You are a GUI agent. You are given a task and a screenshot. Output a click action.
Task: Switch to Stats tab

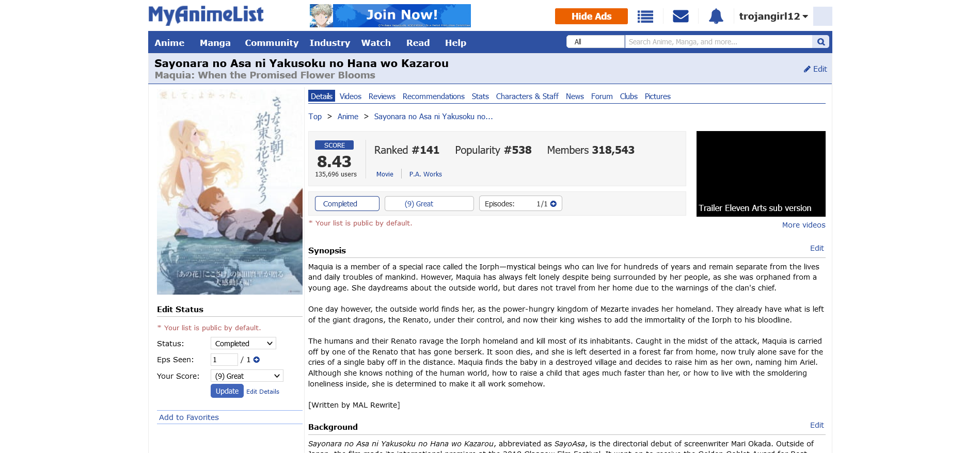click(x=480, y=96)
